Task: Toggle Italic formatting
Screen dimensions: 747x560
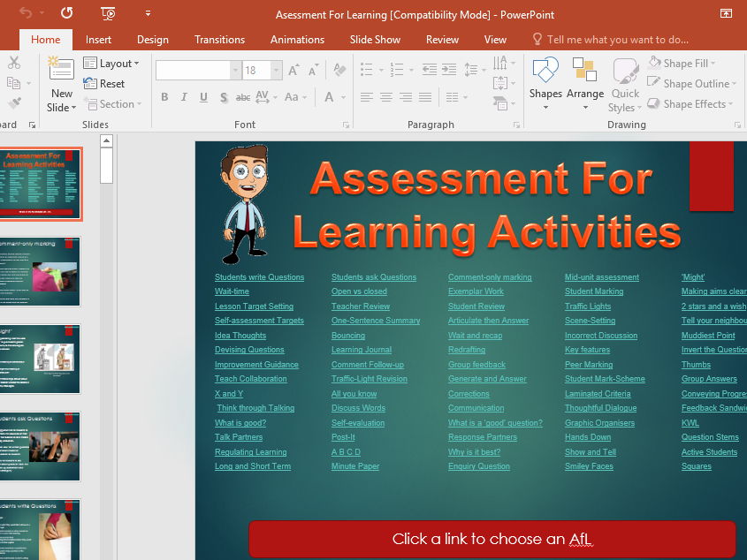Action: [x=184, y=97]
